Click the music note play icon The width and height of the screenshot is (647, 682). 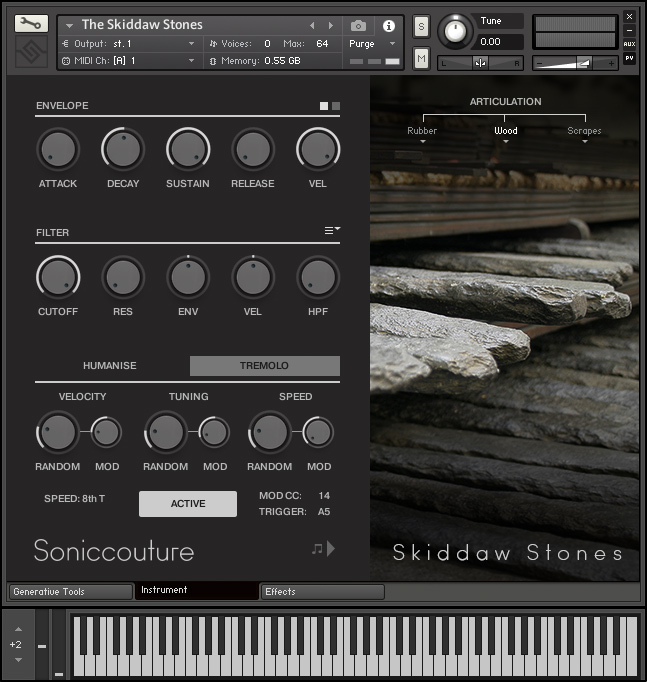pos(324,549)
